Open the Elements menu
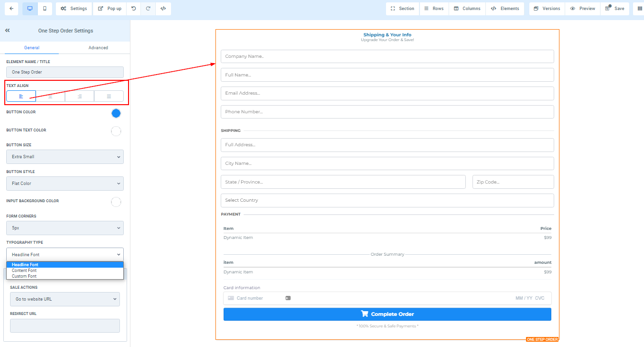The image size is (644, 347). 505,9
